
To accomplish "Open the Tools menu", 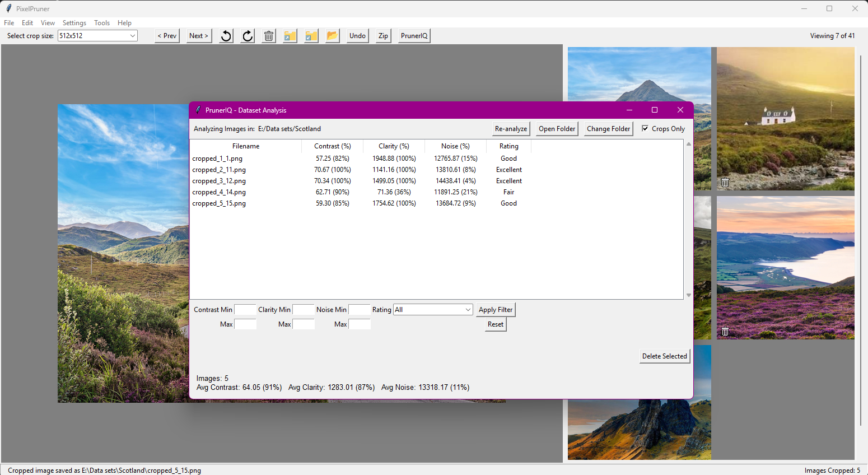I will [102, 23].
